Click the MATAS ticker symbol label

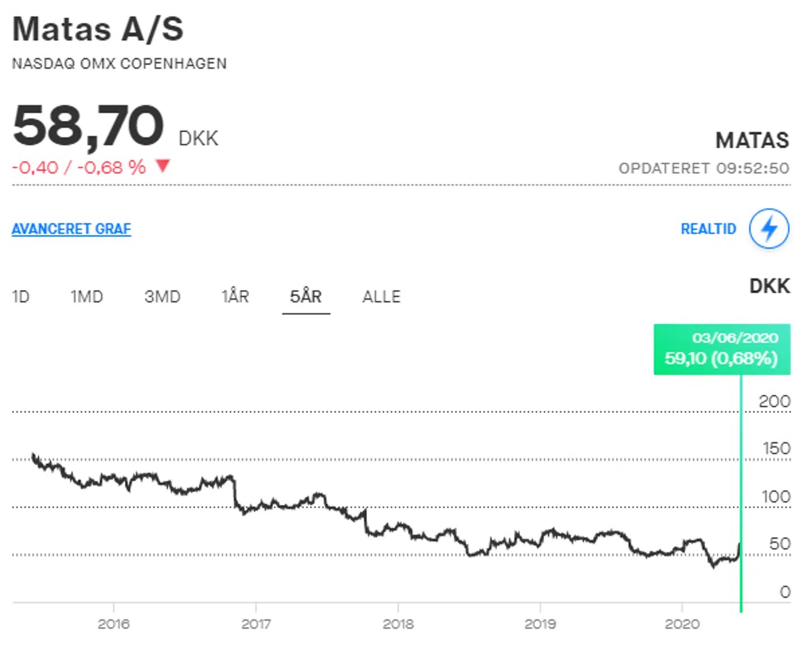tap(752, 140)
